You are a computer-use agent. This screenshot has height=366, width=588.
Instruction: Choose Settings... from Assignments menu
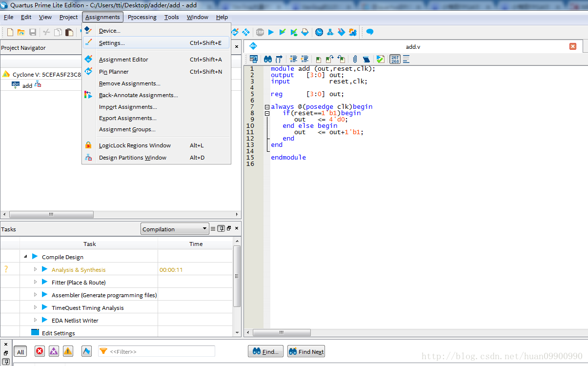click(x=156, y=43)
